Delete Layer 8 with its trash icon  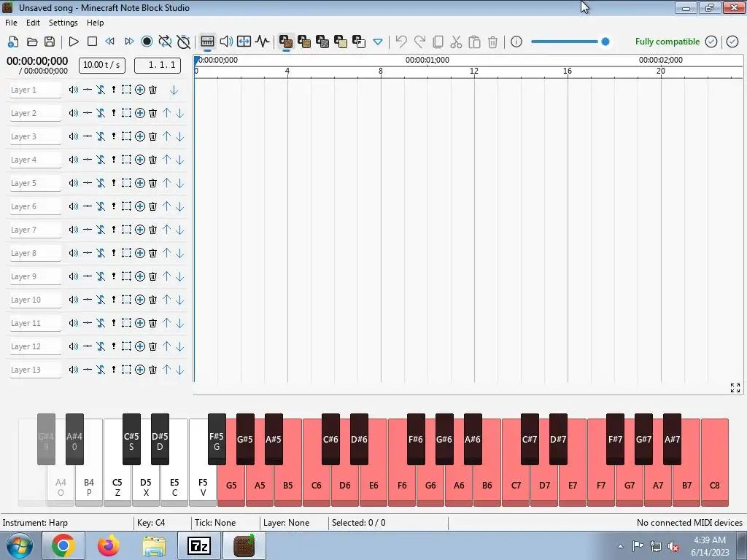tap(153, 253)
